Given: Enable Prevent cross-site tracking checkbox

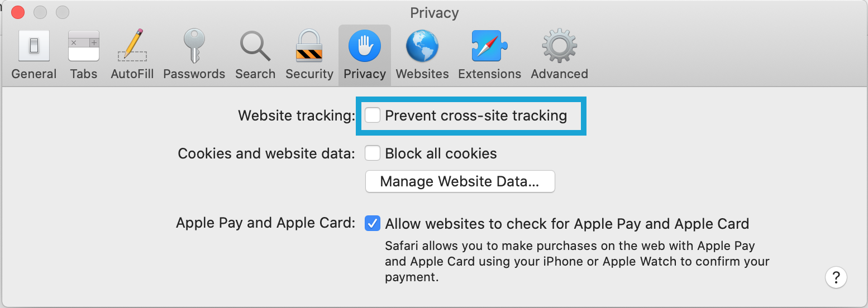Looking at the screenshot, I should (373, 116).
